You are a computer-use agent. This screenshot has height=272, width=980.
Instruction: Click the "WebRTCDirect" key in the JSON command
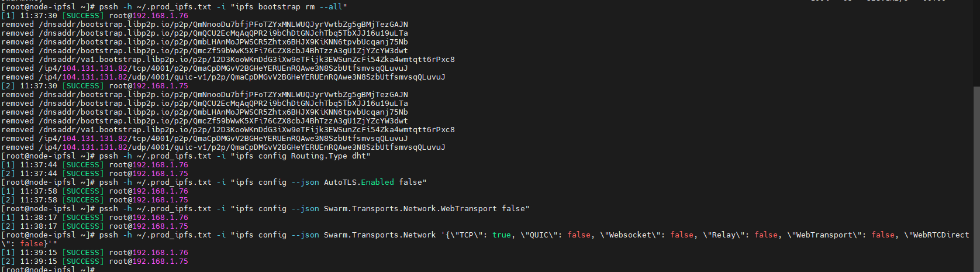[941, 235]
